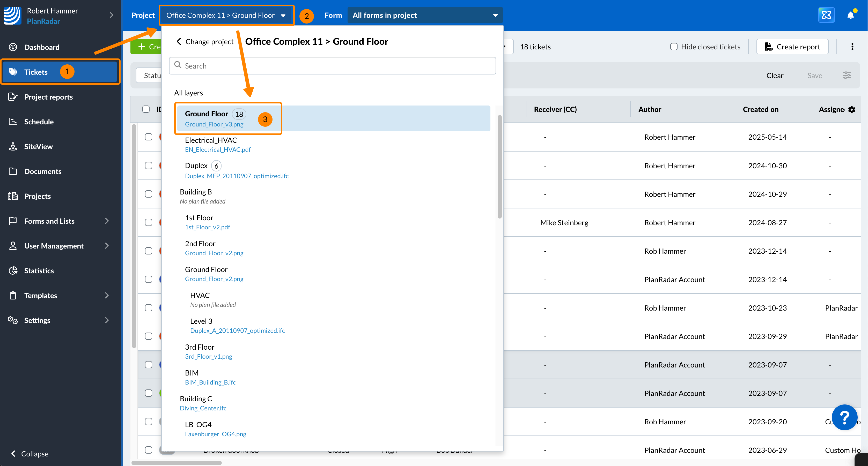Save the current filter

[x=814, y=76]
